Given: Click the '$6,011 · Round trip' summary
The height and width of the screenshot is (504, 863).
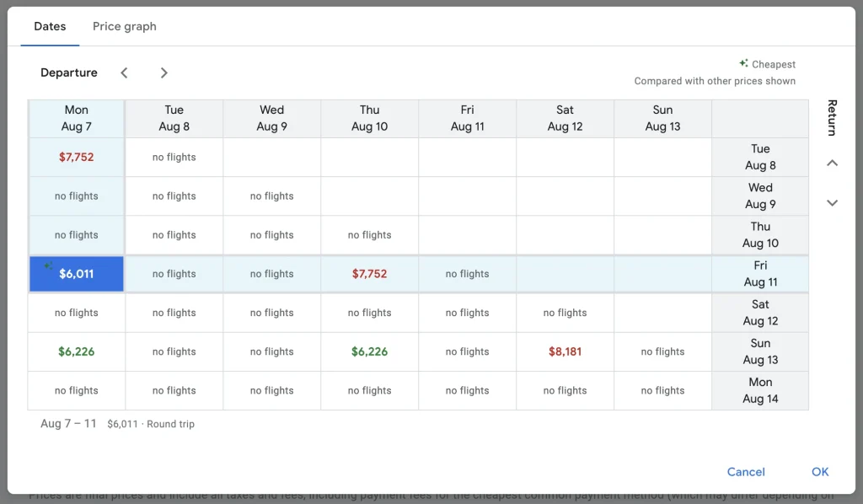Looking at the screenshot, I should click(151, 424).
